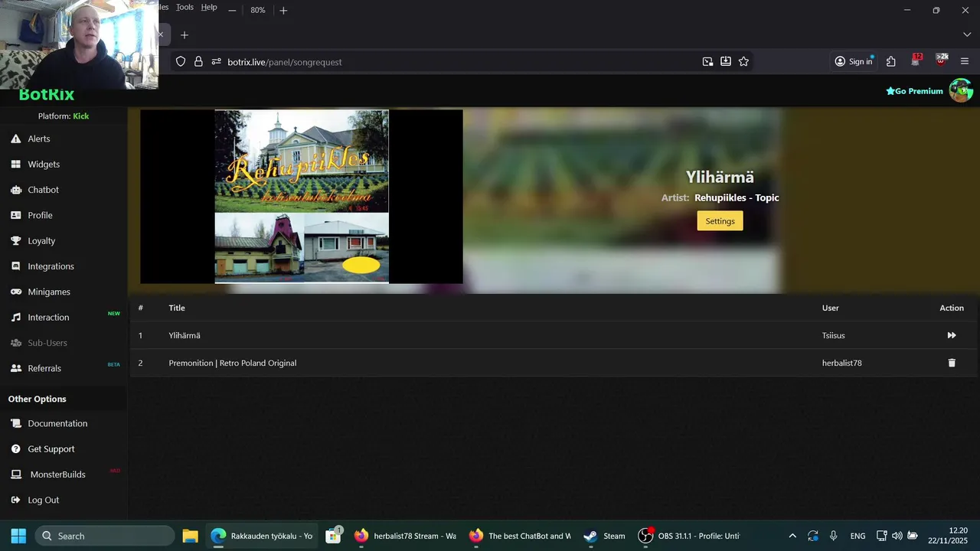Image resolution: width=980 pixels, height=551 pixels.
Task: Click user herbalist78 in queue
Action: tap(842, 363)
